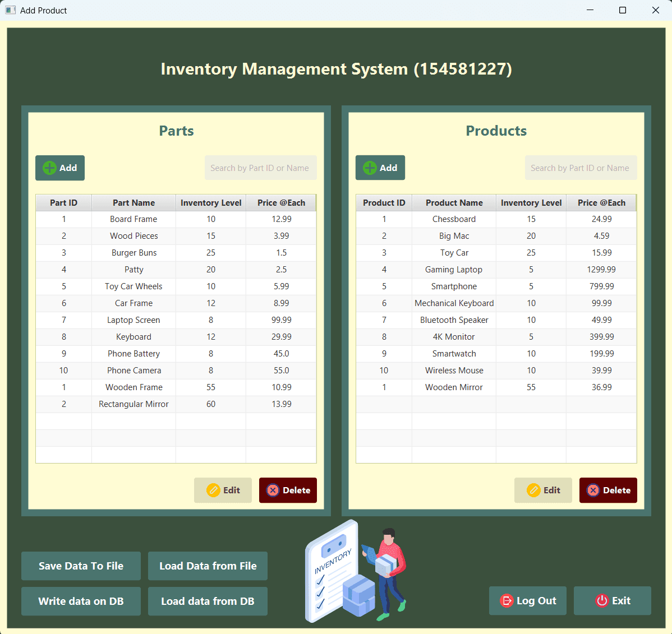
Task: Click the green plus icon on Products Add button
Action: pyautogui.click(x=370, y=167)
